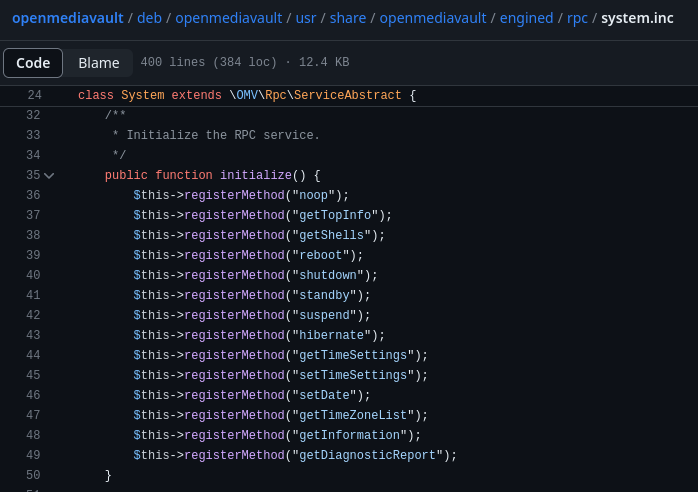Switch to the Blame tab

tap(99, 63)
